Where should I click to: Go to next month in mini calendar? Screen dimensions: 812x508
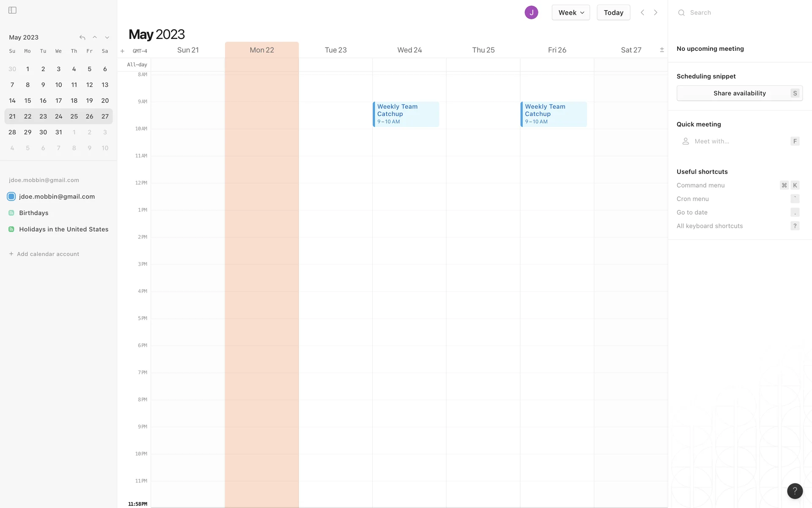[x=107, y=38]
